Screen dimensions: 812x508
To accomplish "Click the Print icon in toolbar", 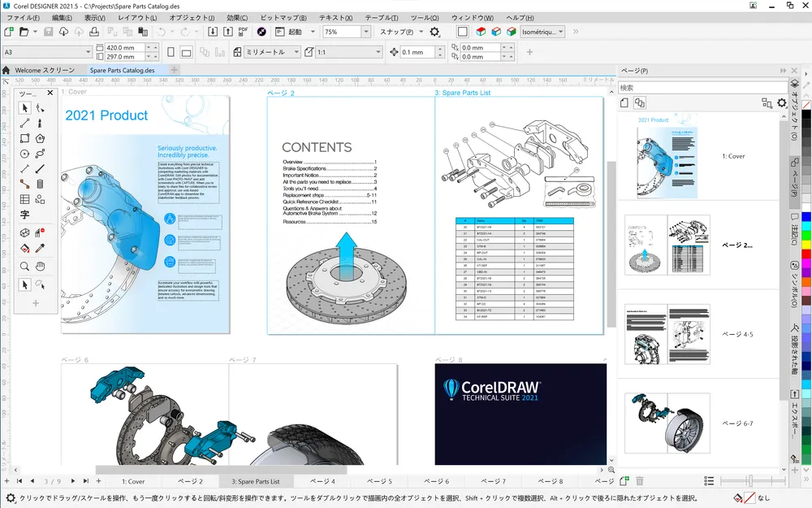I will pyautogui.click(x=93, y=32).
